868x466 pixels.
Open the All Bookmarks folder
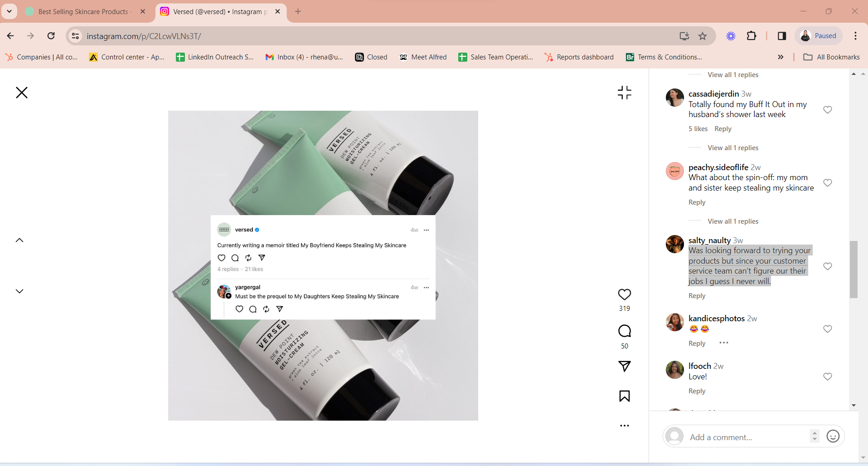pyautogui.click(x=831, y=57)
